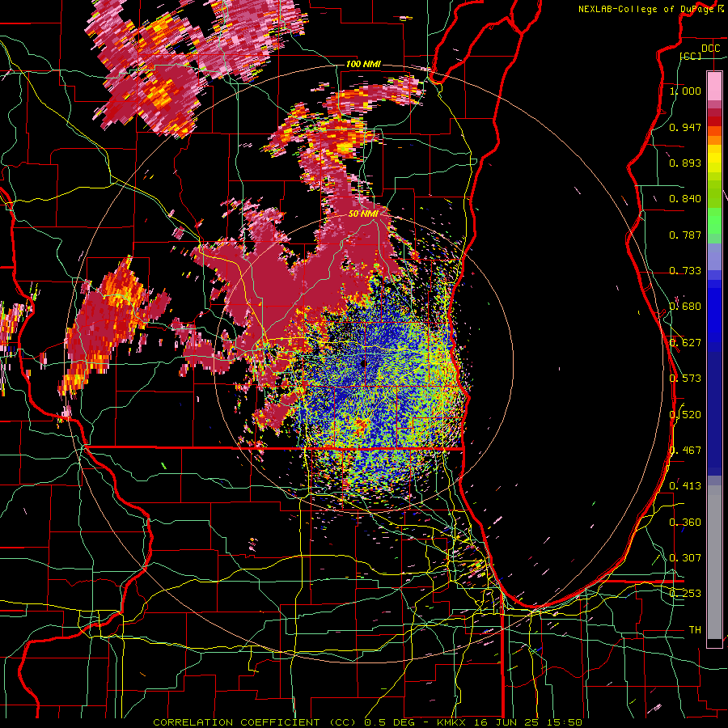The image size is (728, 728).
Task: Select the 0.840 scale value
Action: click(x=685, y=199)
